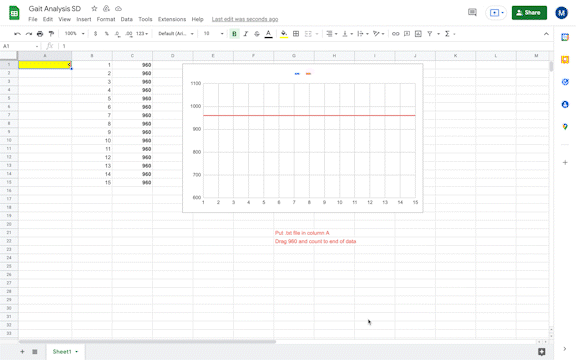Click the green Share button
This screenshot has height=360, width=576.
click(529, 13)
